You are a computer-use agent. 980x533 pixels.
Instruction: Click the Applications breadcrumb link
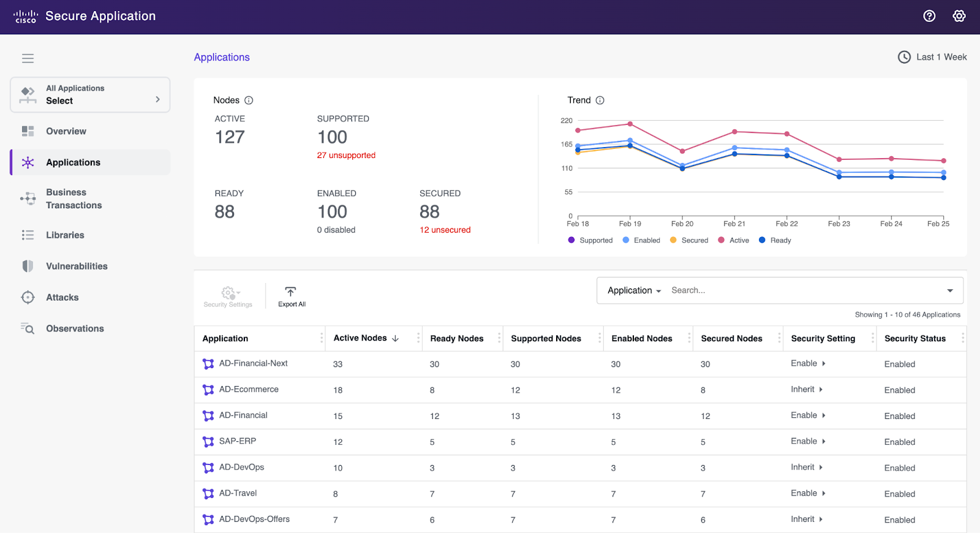point(222,57)
